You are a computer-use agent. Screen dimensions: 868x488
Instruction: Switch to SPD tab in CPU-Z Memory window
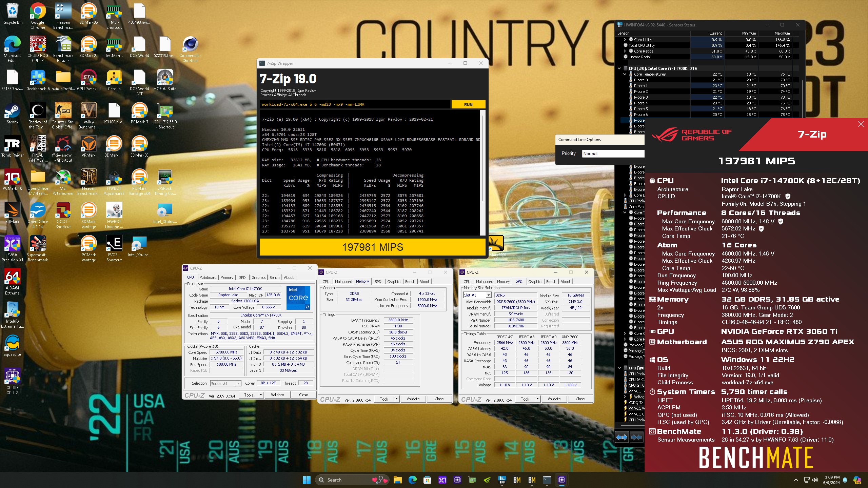tap(378, 282)
